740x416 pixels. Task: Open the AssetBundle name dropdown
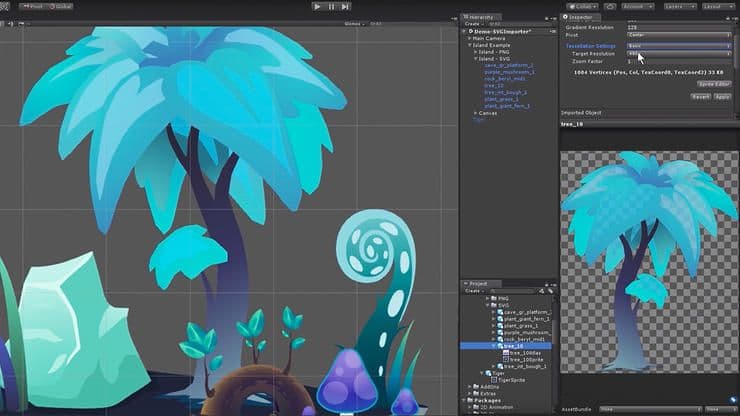point(650,409)
